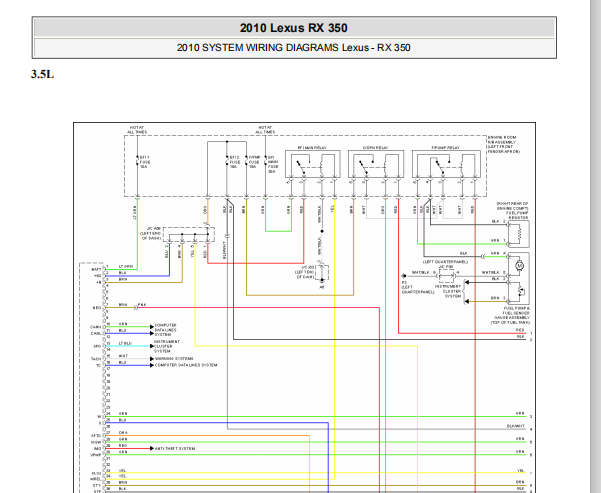
Task: Click the Engine Room R/B Assembly label
Action: 504,145
